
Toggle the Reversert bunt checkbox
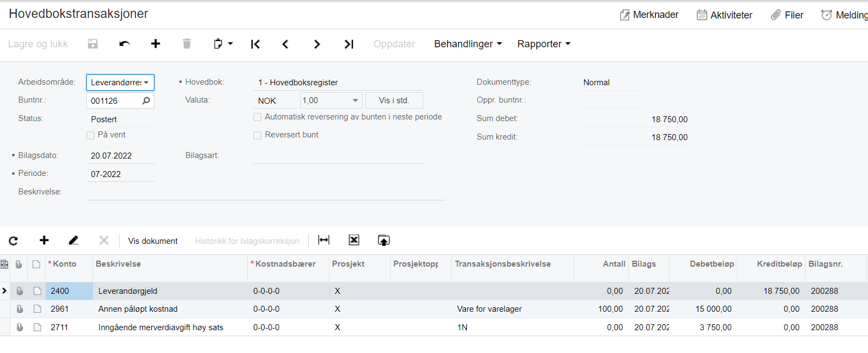click(258, 135)
